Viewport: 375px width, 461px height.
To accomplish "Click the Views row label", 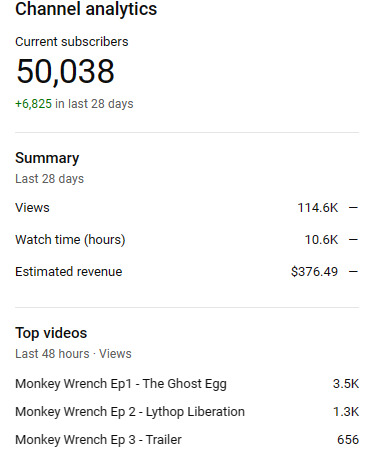I will (32, 208).
